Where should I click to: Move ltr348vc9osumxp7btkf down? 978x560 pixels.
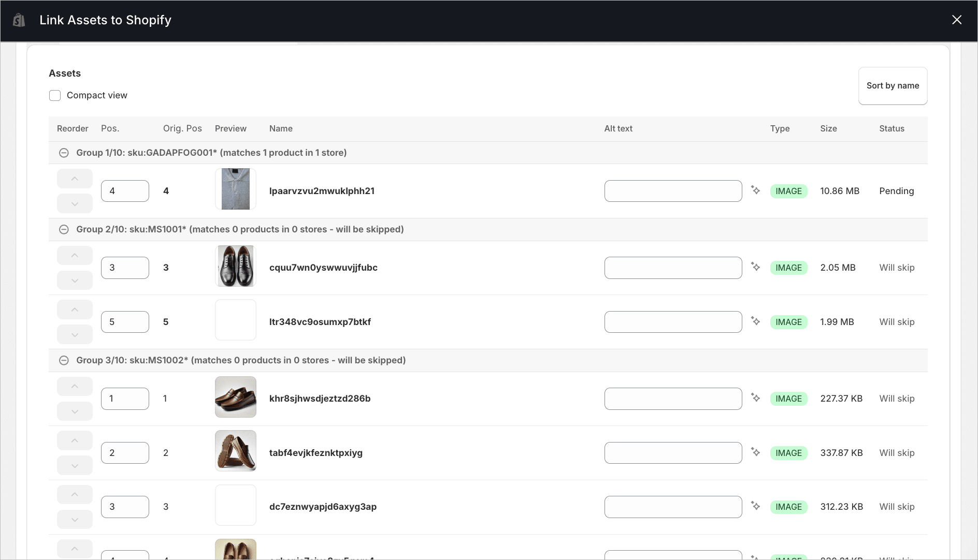[75, 334]
